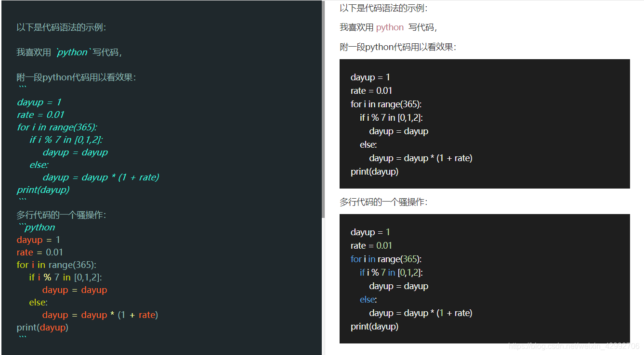This screenshot has width=644, height=355.
Task: Click '附一段python代码用以看效果:' in white preview
Action: pyautogui.click(x=398, y=47)
